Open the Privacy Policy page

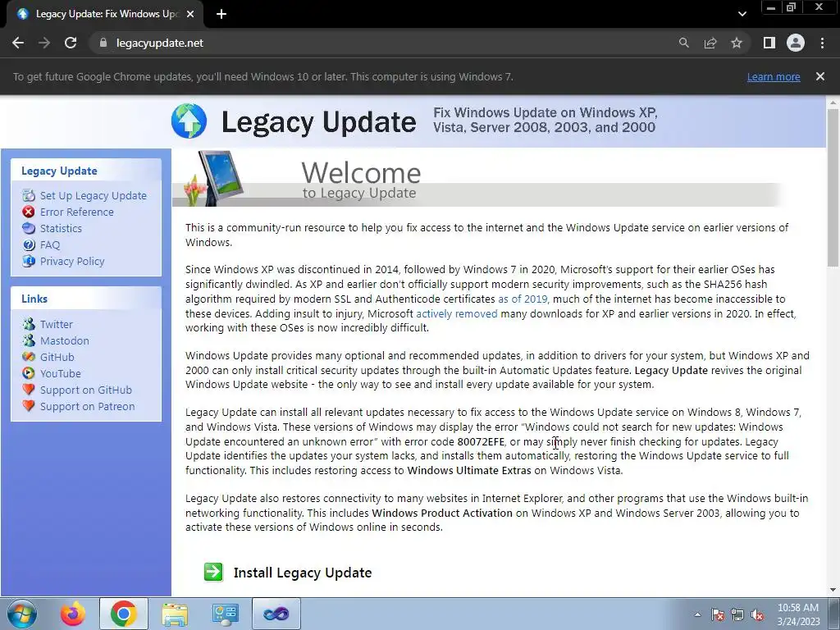coord(72,262)
